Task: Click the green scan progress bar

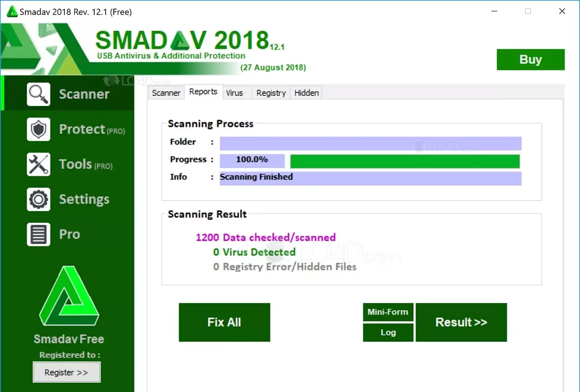Action: click(405, 161)
